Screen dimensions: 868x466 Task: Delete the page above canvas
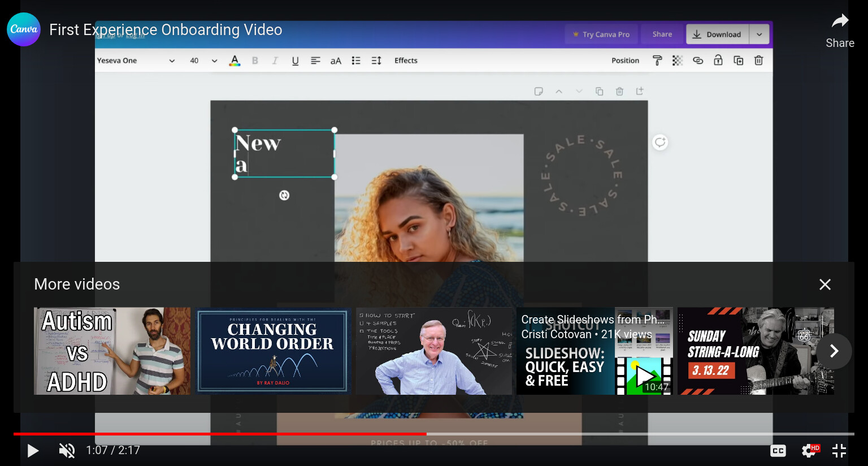(x=619, y=92)
